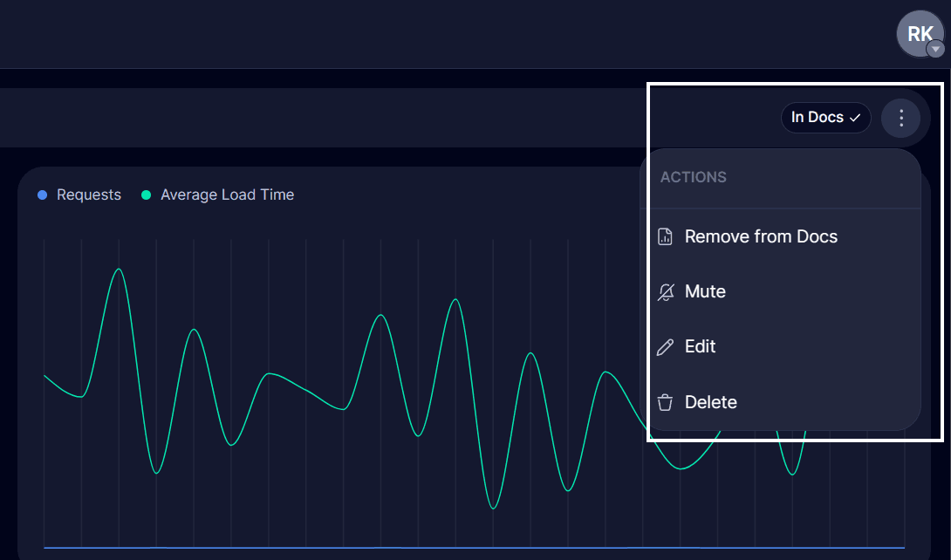This screenshot has height=560, width=951.
Task: Select Remove from Docs in the menu
Action: coord(759,236)
